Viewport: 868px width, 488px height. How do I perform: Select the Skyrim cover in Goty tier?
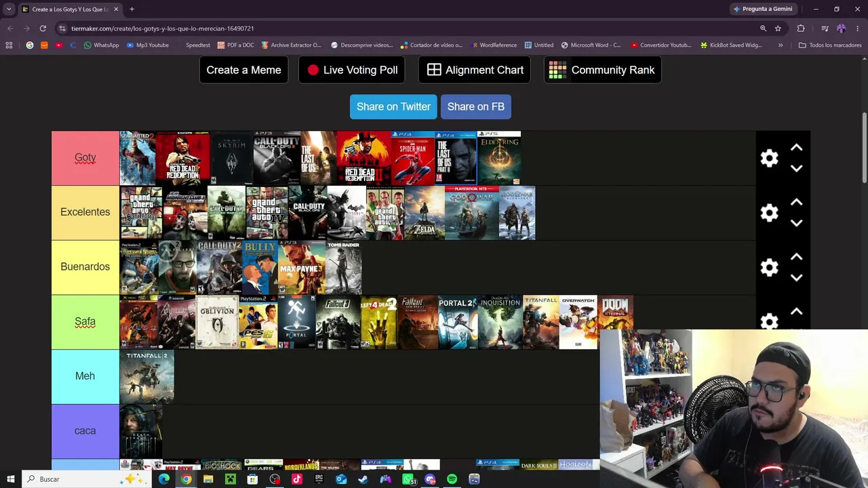(231, 158)
